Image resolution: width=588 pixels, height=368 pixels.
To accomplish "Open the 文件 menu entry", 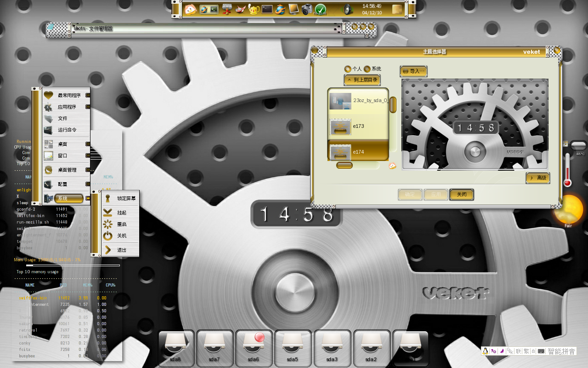I will pyautogui.click(x=67, y=118).
